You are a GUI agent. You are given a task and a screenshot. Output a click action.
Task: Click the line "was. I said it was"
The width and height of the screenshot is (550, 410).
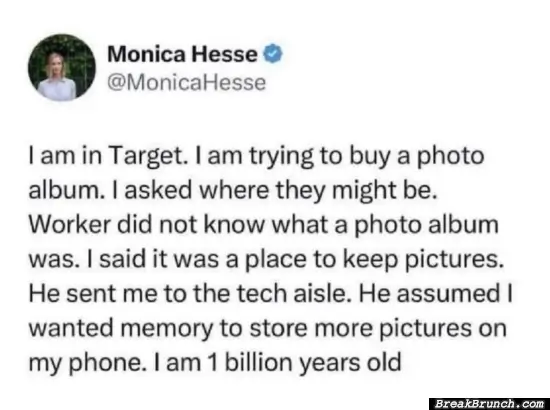(x=266, y=260)
